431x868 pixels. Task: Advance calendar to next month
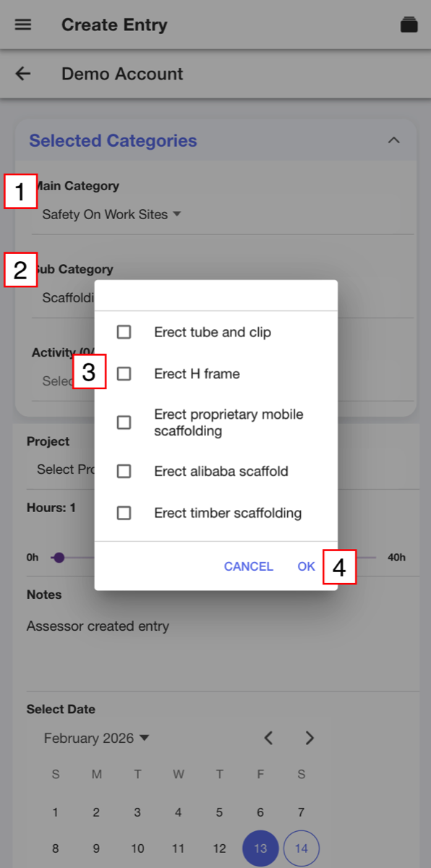310,738
